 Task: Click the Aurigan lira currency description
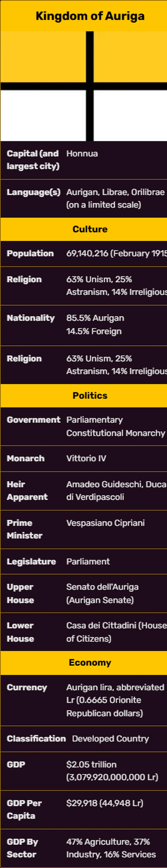(115, 700)
